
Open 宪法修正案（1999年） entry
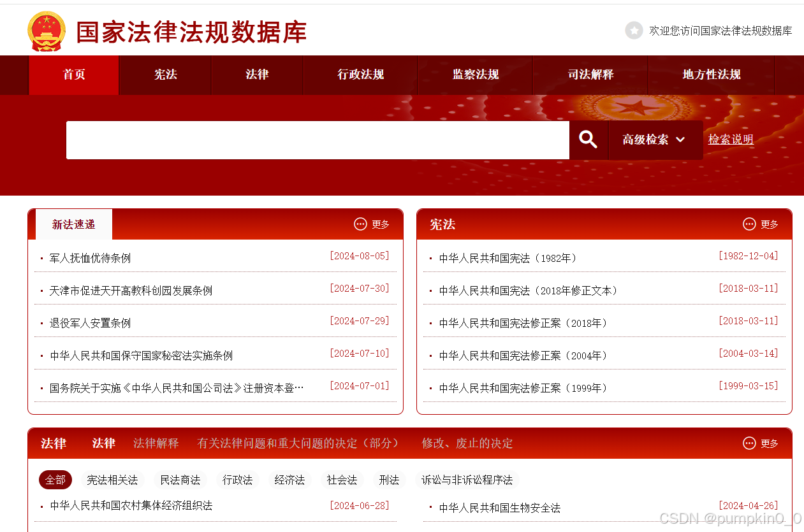point(523,388)
